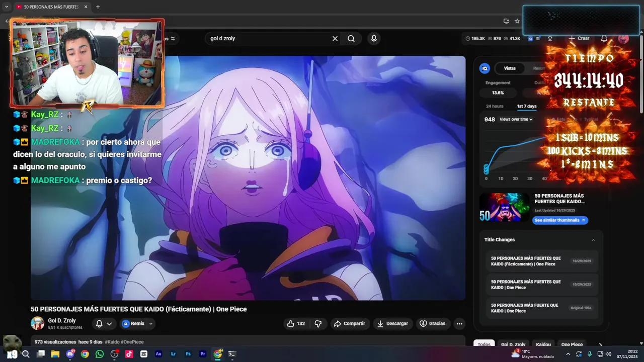Open the YouTube notifications bell
Image resolution: width=644 pixels, height=362 pixels.
tap(604, 39)
